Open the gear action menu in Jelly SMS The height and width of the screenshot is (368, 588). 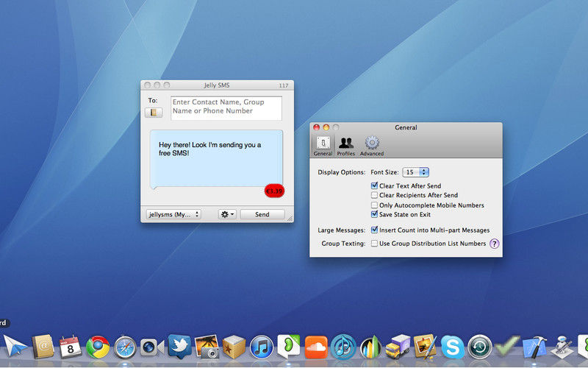coord(227,214)
